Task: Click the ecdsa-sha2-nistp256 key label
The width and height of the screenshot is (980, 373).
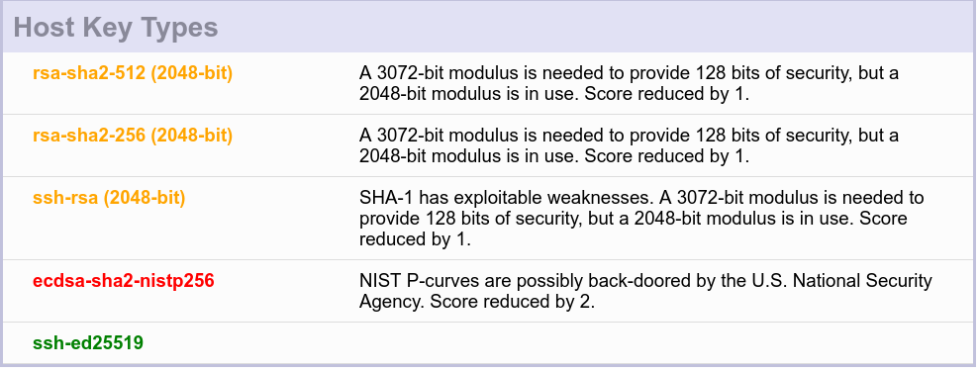Action: pyautogui.click(x=123, y=281)
